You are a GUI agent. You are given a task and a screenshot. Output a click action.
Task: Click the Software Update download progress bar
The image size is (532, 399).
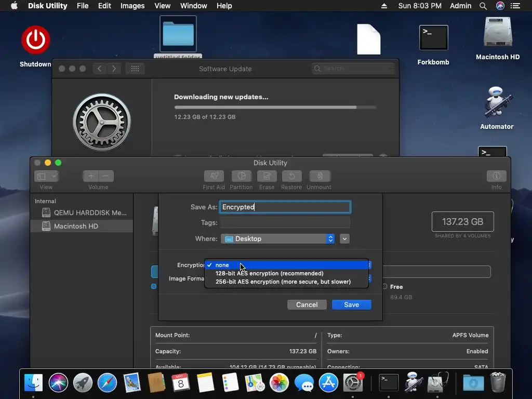point(275,107)
